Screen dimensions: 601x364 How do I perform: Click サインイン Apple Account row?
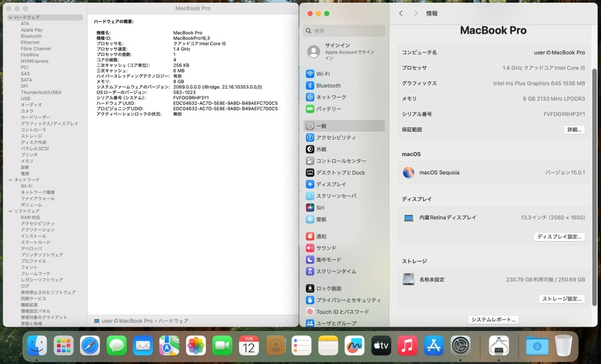[344, 51]
